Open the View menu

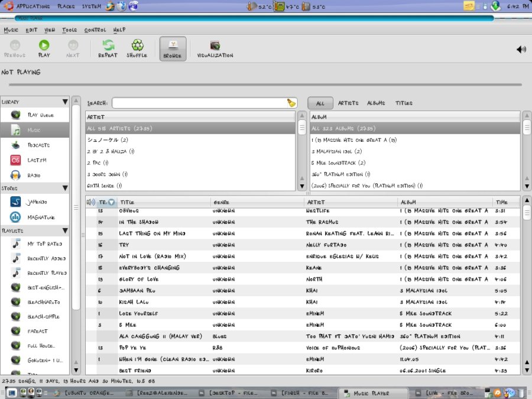(50, 30)
